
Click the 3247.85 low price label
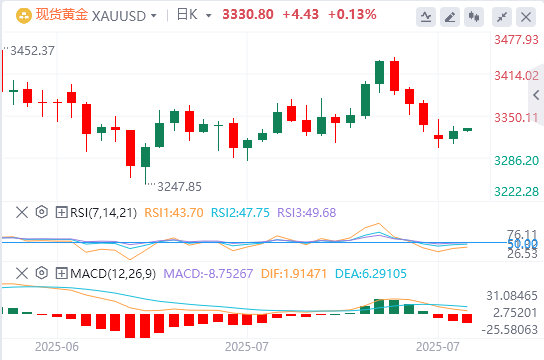[179, 187]
